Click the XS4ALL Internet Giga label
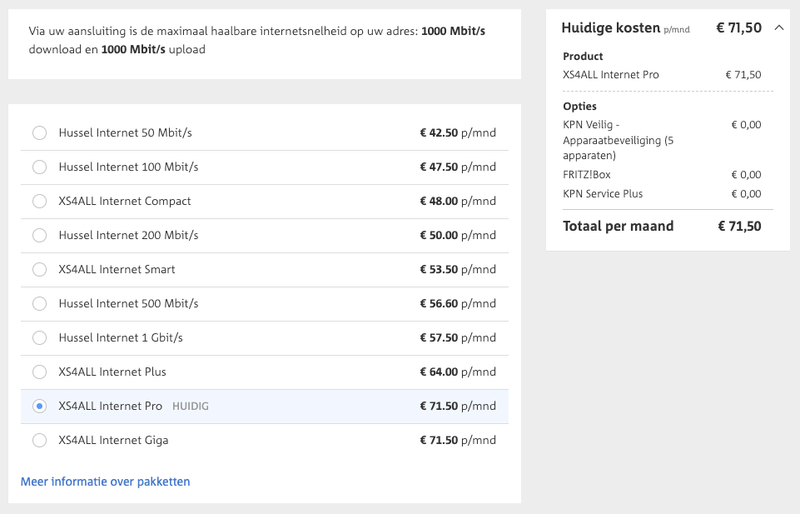This screenshot has height=514, width=800. [113, 440]
